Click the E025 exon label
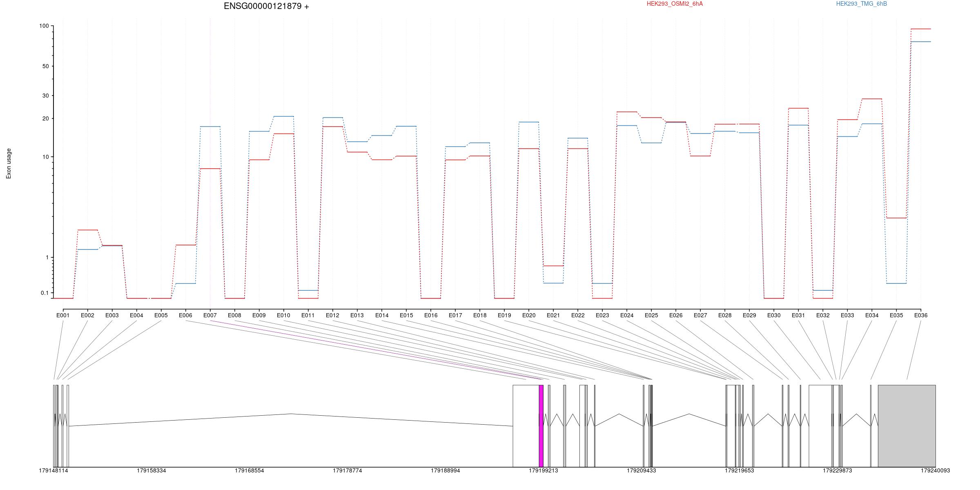 point(651,315)
